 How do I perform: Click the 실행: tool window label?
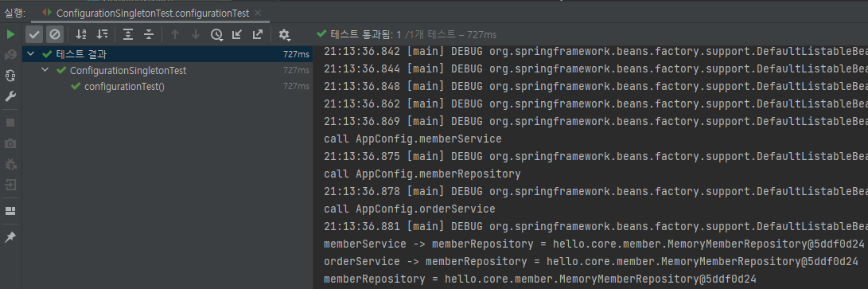click(15, 13)
